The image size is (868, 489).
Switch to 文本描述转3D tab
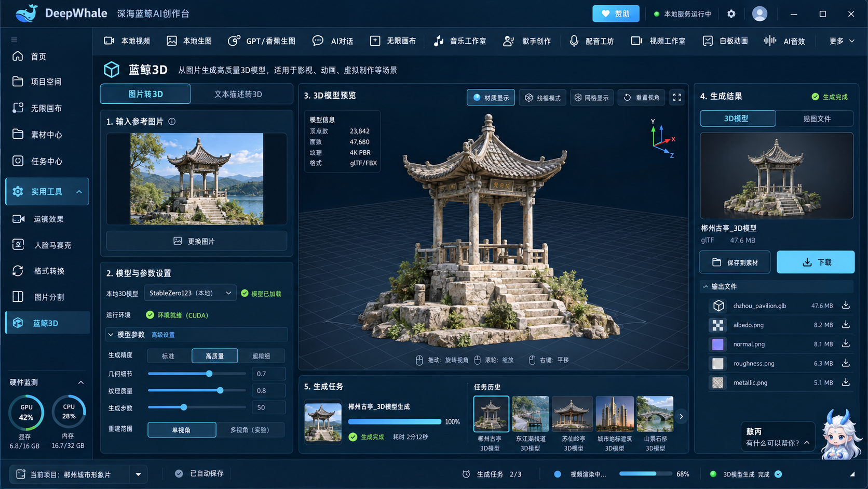point(238,94)
